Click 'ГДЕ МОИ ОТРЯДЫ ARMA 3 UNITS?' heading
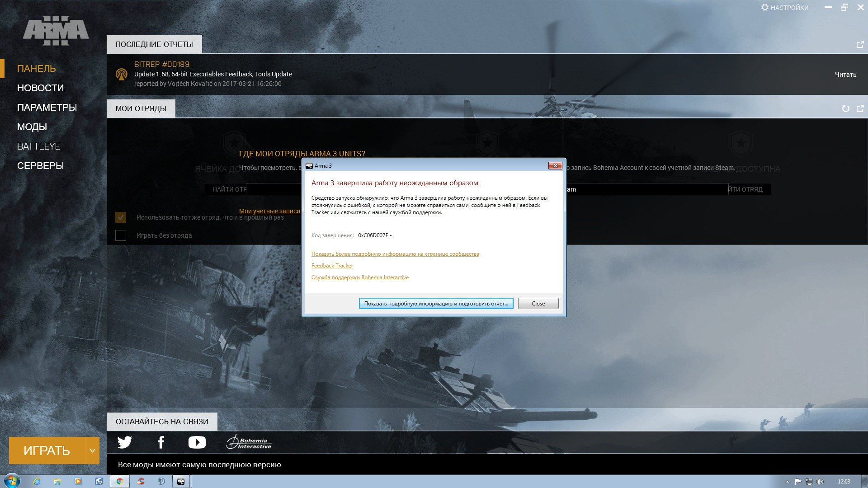868x488 pixels. click(302, 154)
